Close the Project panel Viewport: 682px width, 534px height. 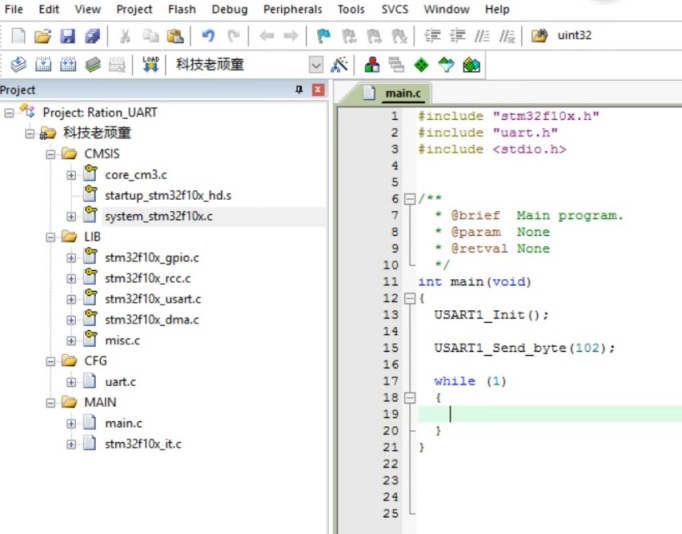(x=318, y=90)
